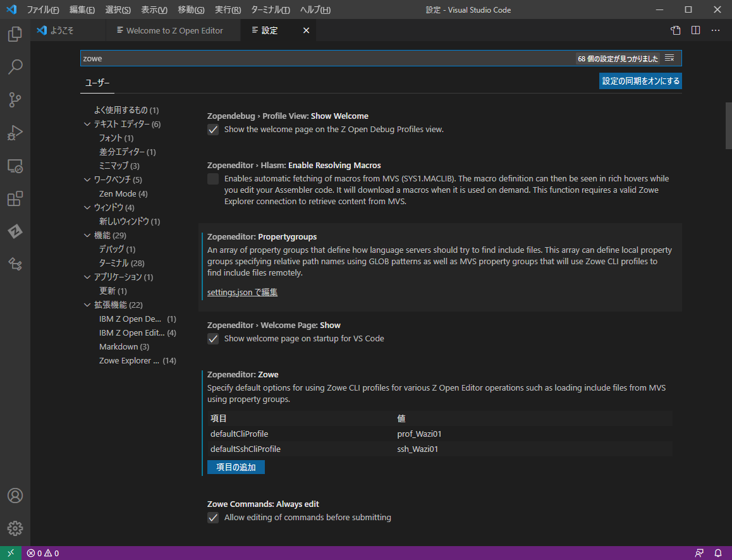Open the 編集(E) menu
732x560 pixels.
click(x=82, y=10)
